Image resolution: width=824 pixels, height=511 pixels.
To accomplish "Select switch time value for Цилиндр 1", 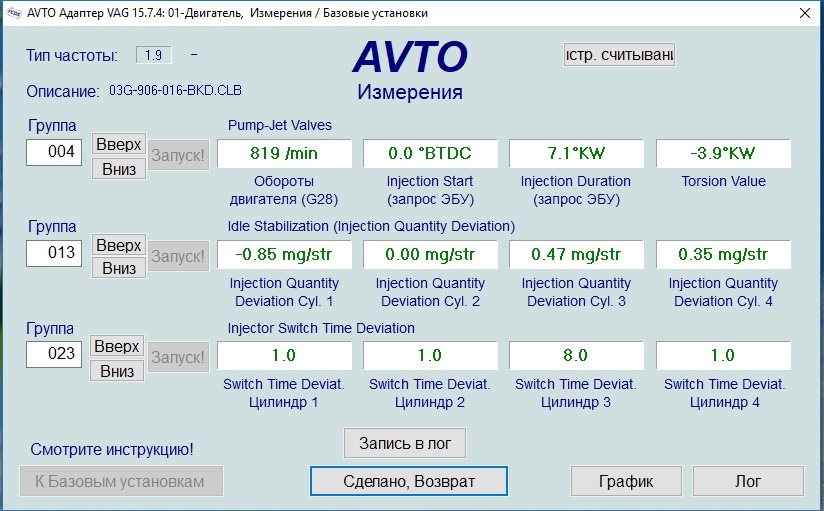I will [284, 355].
